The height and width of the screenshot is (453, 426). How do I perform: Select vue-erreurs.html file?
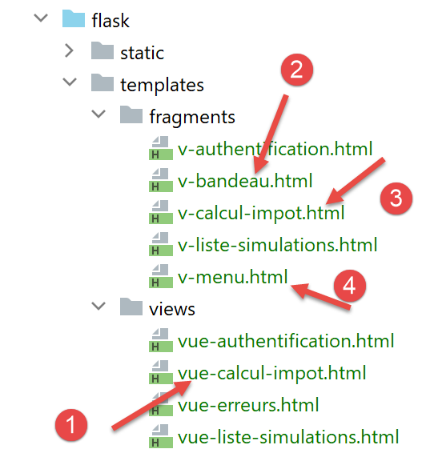coord(248,405)
